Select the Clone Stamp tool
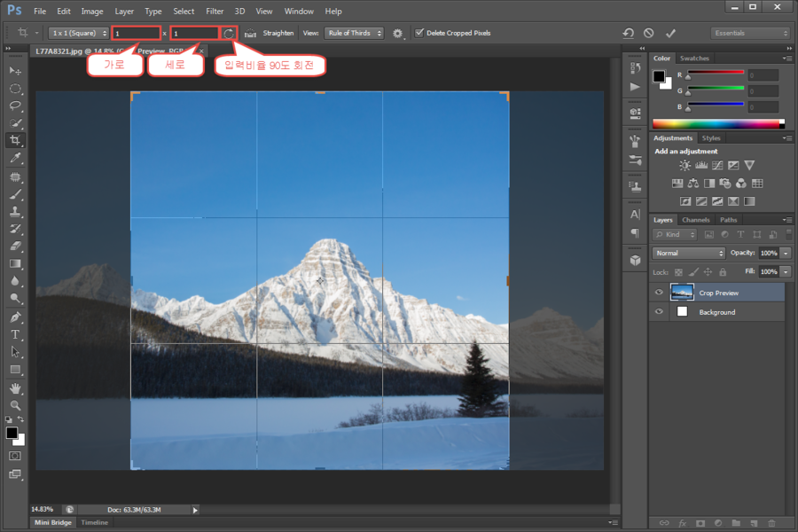 click(15, 211)
